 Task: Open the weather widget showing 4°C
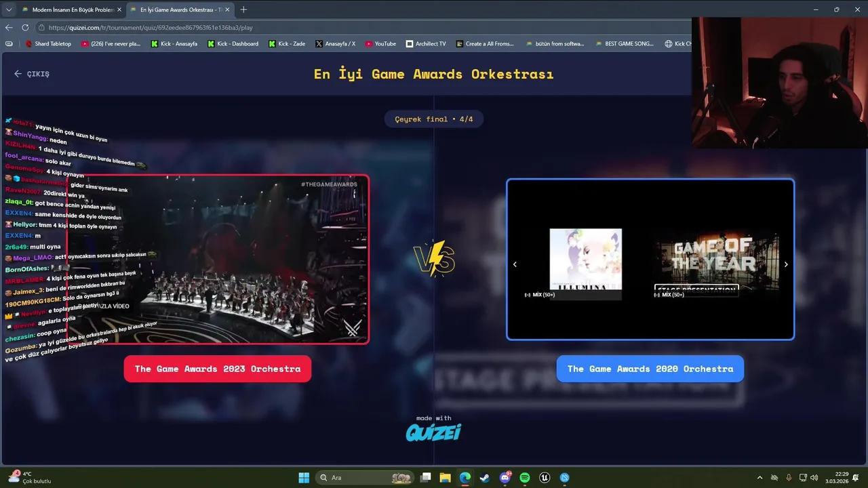coord(29,478)
